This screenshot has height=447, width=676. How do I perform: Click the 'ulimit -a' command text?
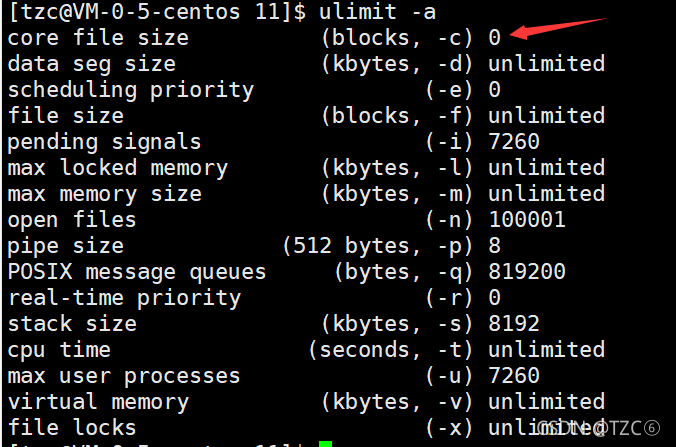coord(377,12)
